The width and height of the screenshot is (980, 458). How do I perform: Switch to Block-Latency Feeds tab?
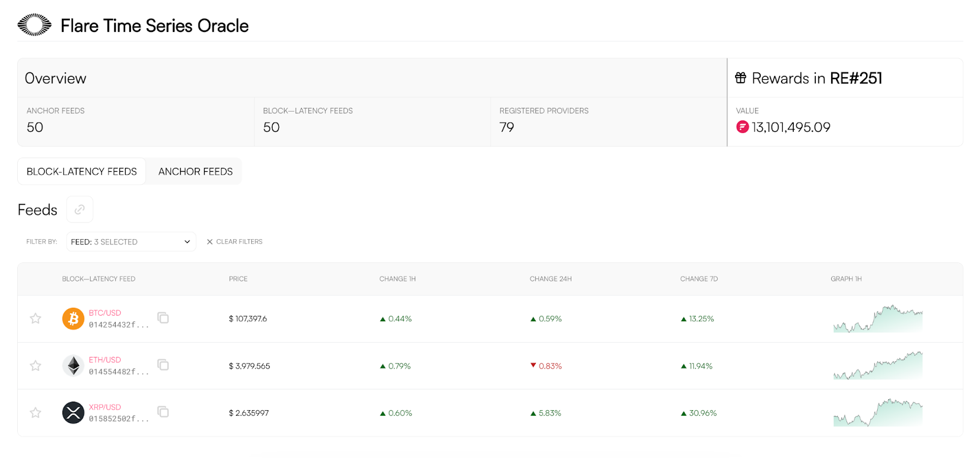point(81,172)
